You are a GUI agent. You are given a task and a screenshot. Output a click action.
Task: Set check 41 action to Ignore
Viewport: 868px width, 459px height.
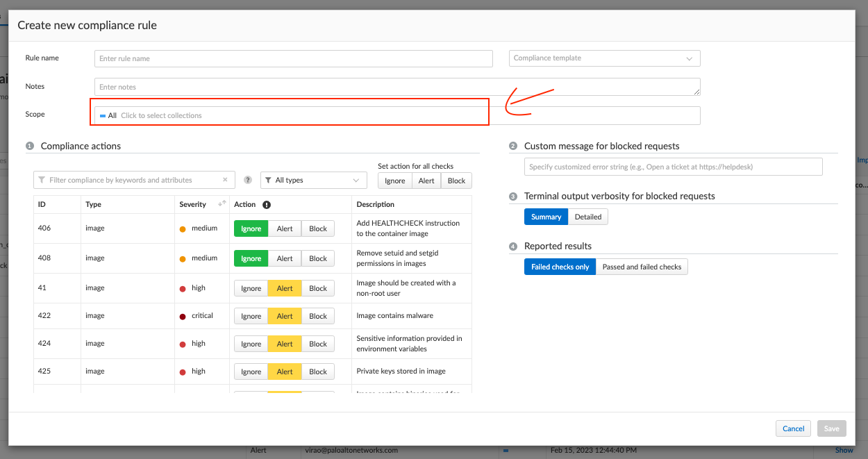point(251,288)
